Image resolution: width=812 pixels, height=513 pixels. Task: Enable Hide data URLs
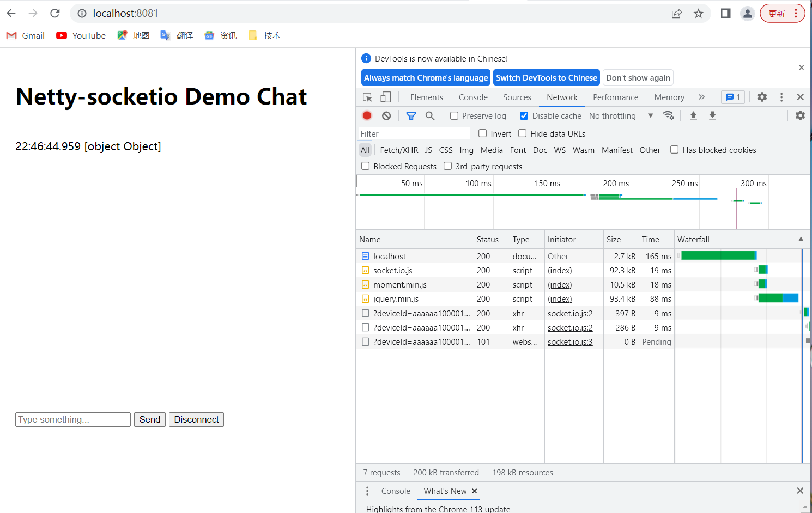pyautogui.click(x=522, y=133)
